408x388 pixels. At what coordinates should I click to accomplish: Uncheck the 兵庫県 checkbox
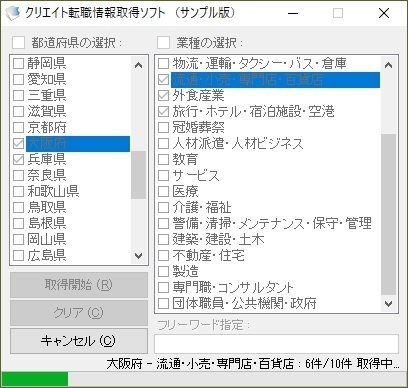point(18,160)
